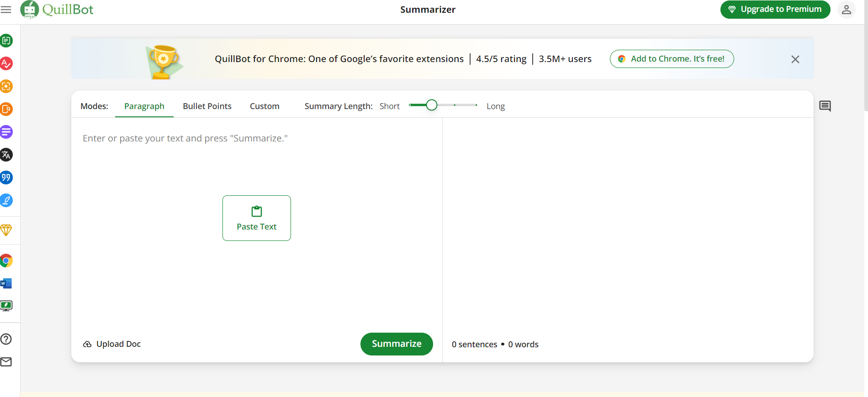The width and height of the screenshot is (868, 397).
Task: Open the Grammar Checker sidebar icon
Action: pyautogui.click(x=6, y=63)
